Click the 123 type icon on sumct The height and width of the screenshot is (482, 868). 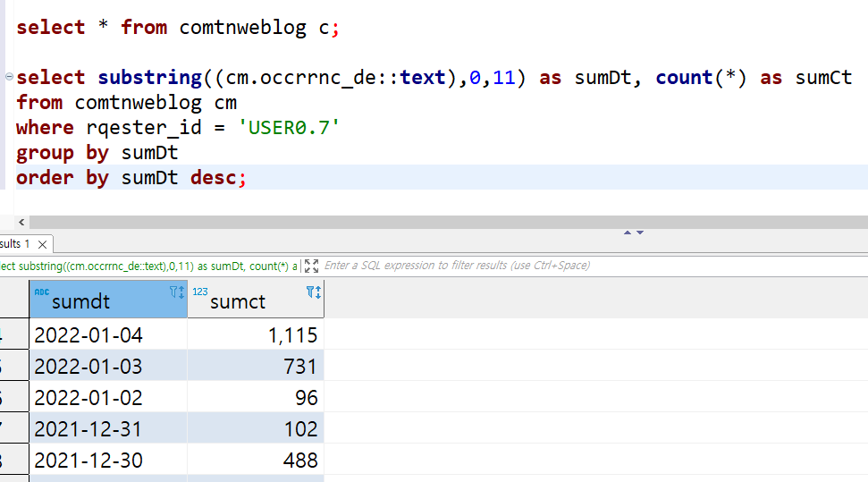pos(200,292)
